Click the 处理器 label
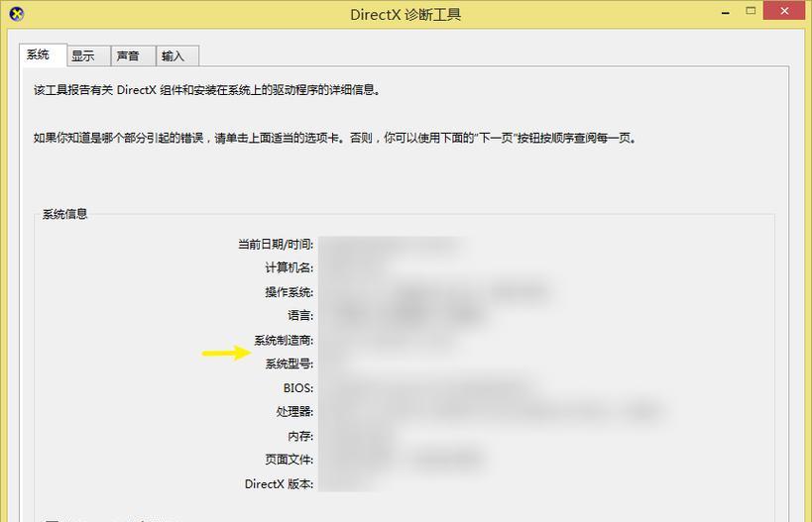Image resolution: width=812 pixels, height=522 pixels. 294,412
